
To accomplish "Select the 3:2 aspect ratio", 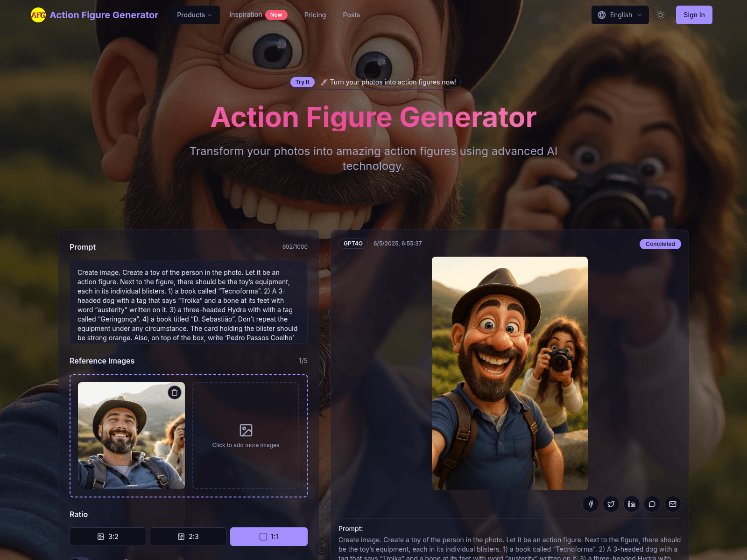I will point(107,537).
